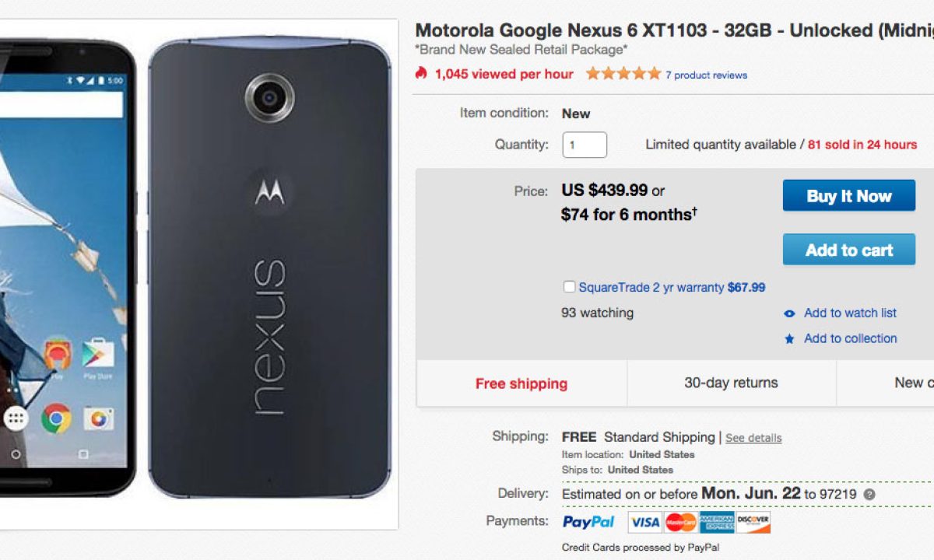This screenshot has width=934, height=560.
Task: Click the Add to cart button
Action: 848,250
